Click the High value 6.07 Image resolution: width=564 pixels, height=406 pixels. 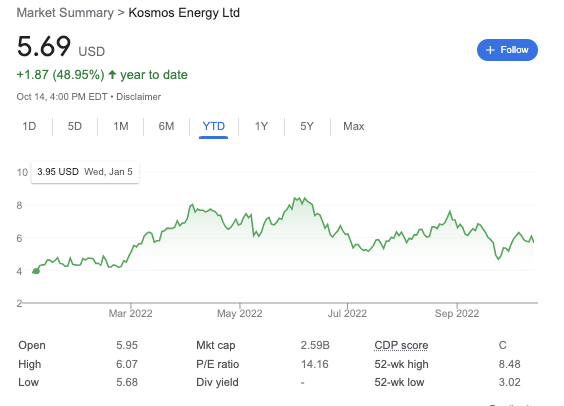tap(127, 364)
